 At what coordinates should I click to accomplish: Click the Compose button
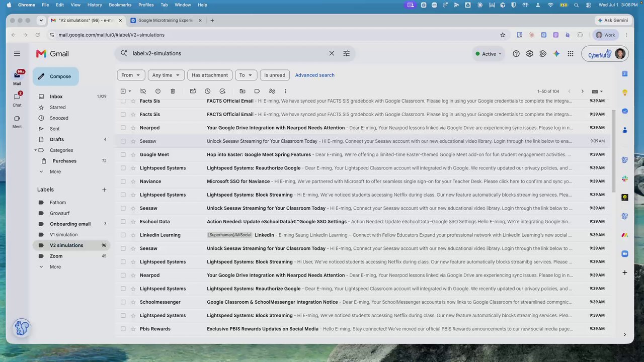[x=56, y=76]
